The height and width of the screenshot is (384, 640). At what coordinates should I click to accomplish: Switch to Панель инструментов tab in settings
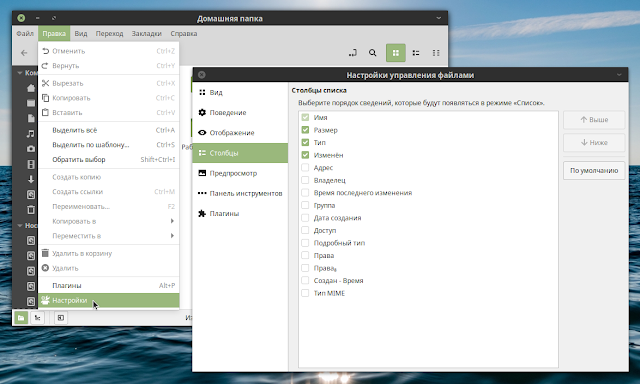(240, 193)
